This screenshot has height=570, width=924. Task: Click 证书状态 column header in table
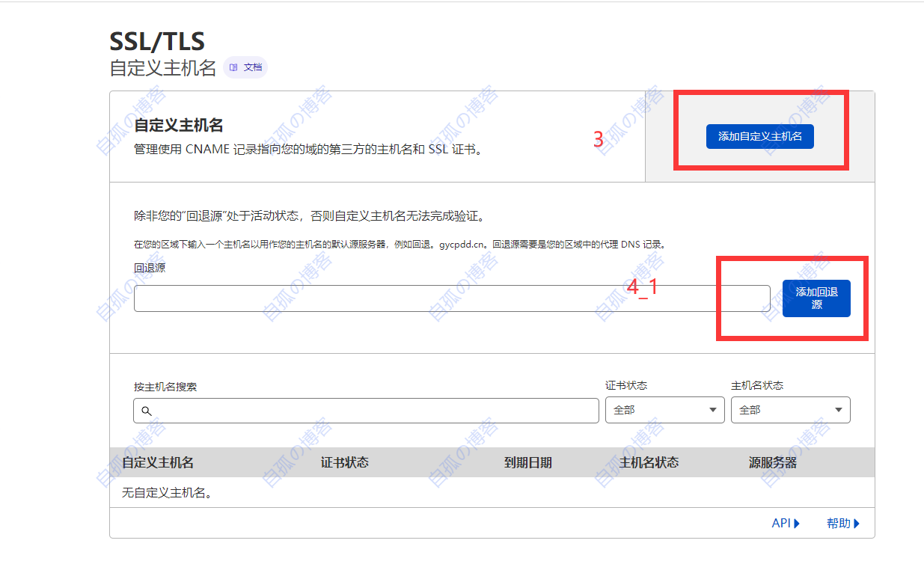345,462
